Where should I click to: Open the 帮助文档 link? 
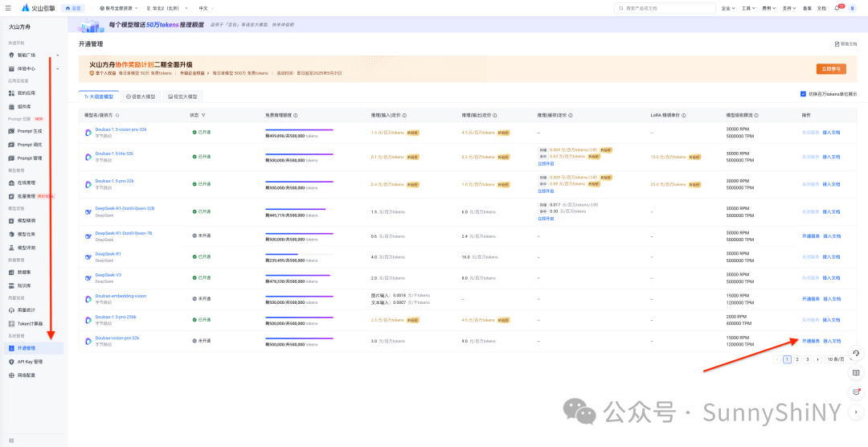(x=845, y=43)
